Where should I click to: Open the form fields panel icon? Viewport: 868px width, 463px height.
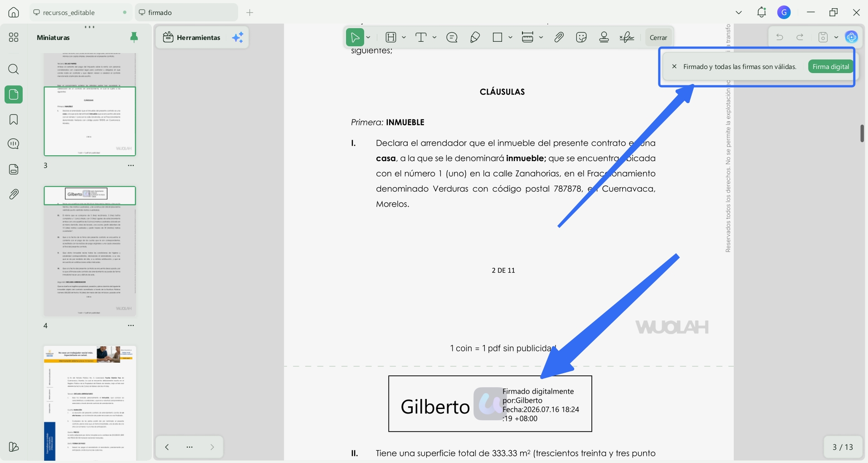point(14,169)
